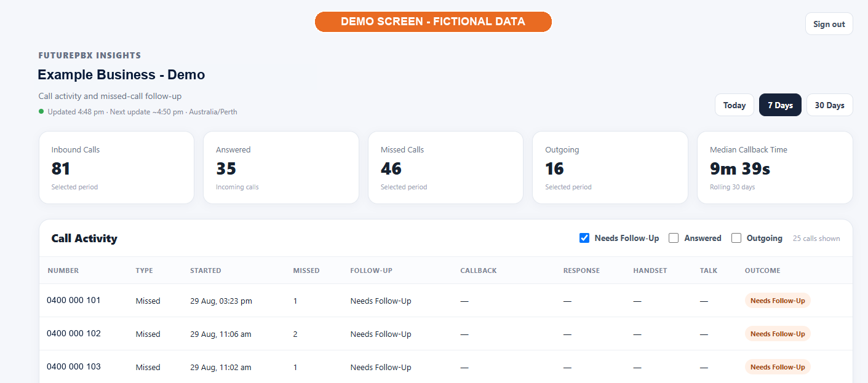Click the missed count 2 for 0400 000 102
868x383 pixels.
(x=295, y=334)
